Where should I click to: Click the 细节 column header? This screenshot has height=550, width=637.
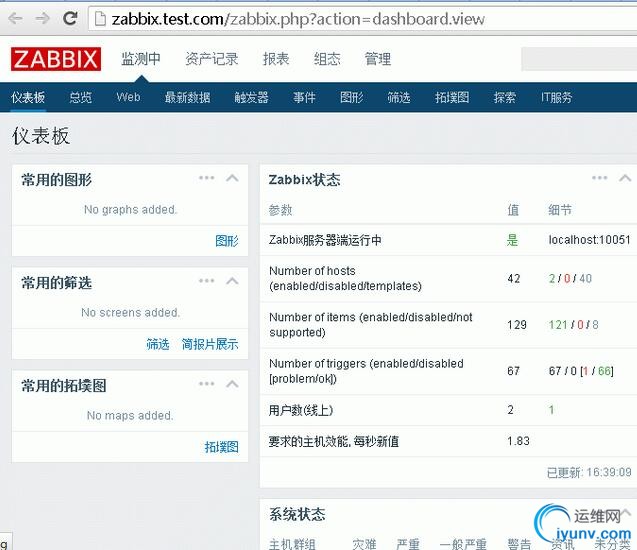560,210
